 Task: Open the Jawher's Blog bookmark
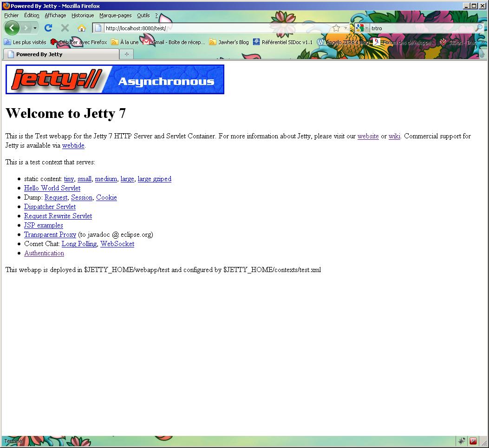pyautogui.click(x=229, y=42)
